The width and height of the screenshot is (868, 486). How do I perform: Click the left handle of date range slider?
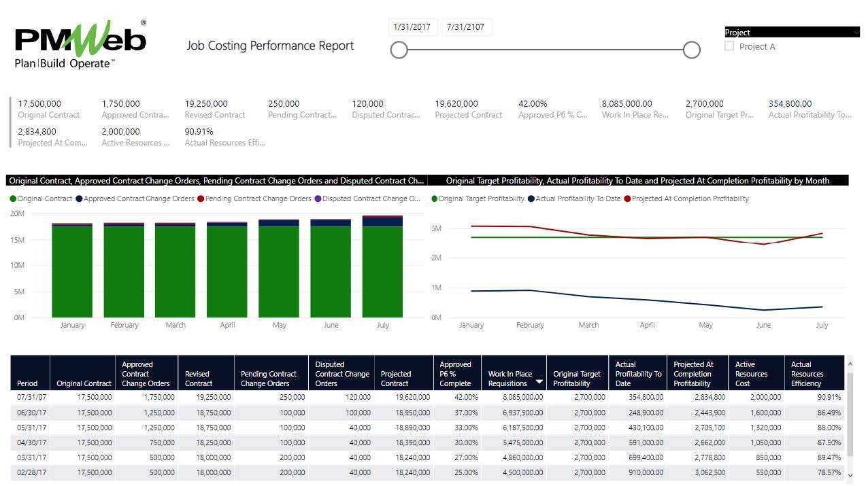[x=399, y=50]
